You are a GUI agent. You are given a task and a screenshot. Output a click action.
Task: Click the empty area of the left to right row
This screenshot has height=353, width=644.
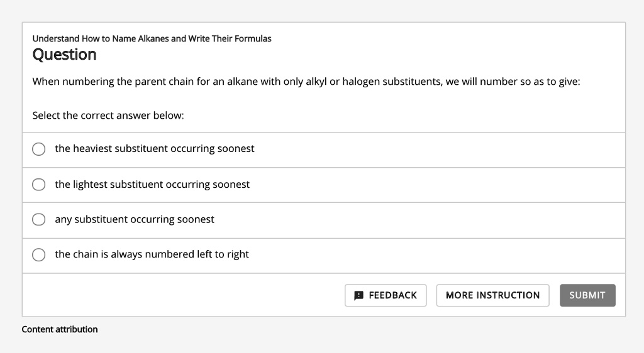[x=436, y=256]
